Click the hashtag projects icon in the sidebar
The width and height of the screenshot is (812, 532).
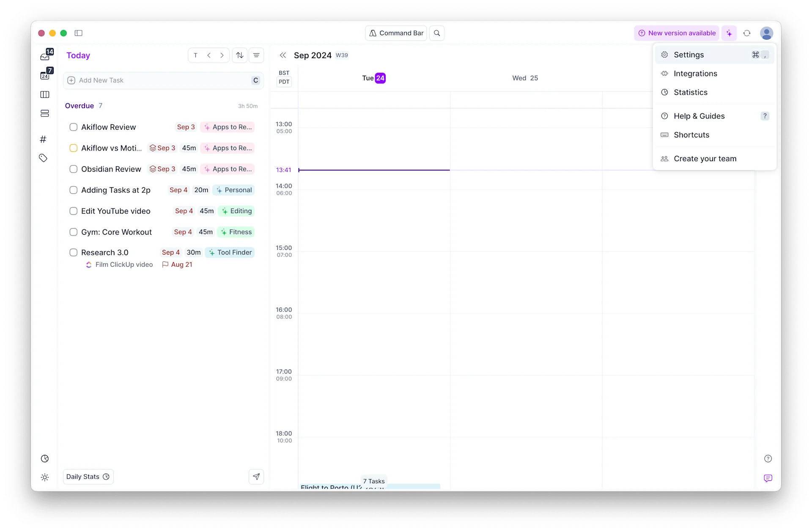[x=43, y=139]
